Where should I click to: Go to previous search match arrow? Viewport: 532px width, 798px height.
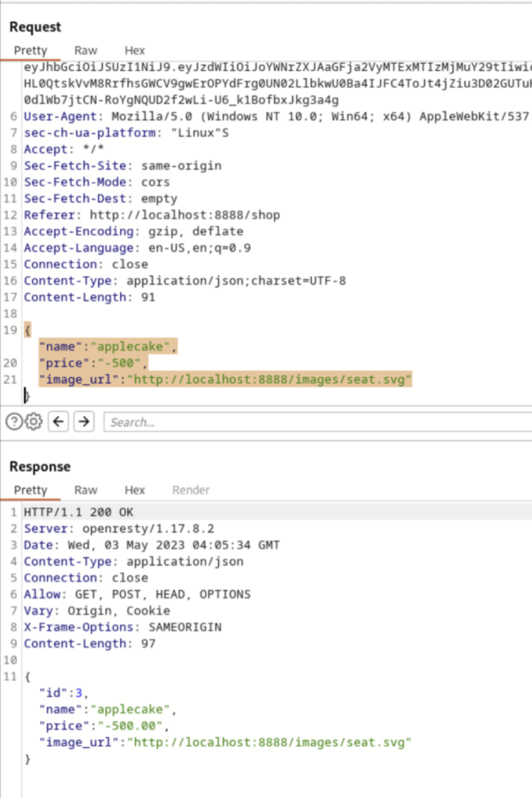click(x=58, y=422)
